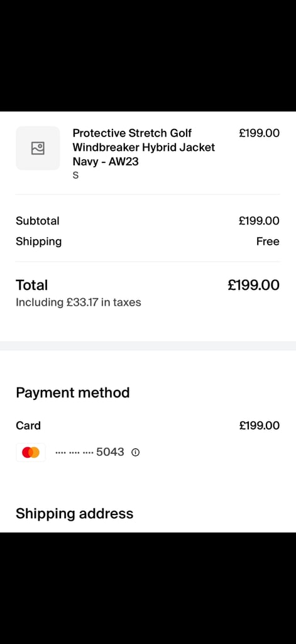The width and height of the screenshot is (296, 644).
Task: Click the product thumbnail box
Action: pos(38,148)
